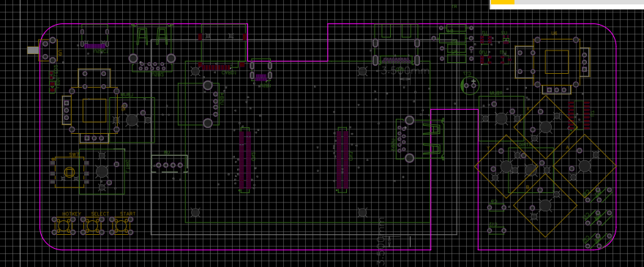The image size is (644, 267).
Task: Click the right purple pin header connector
Action: click(342, 159)
